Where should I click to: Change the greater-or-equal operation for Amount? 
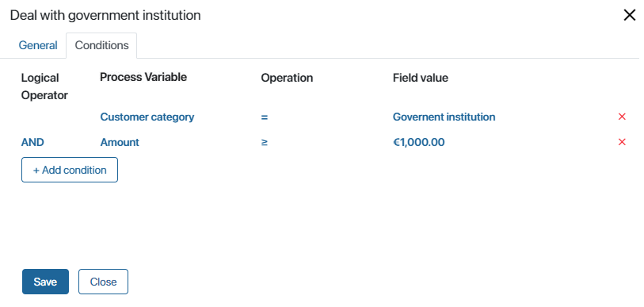[264, 142]
